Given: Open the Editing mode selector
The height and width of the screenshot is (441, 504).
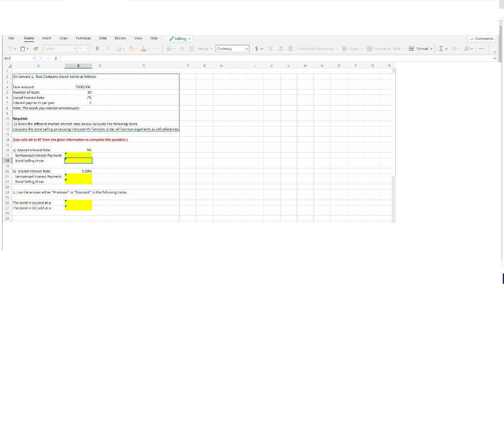Looking at the screenshot, I should coord(180,38).
